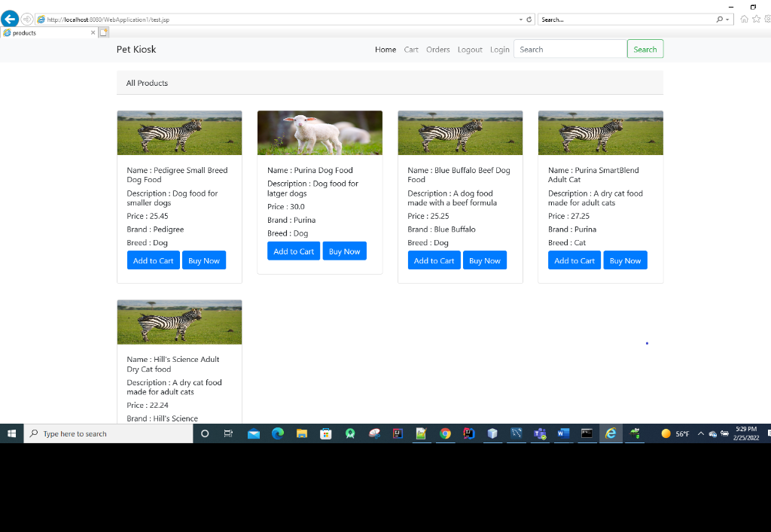Image resolution: width=771 pixels, height=532 pixels.
Task: Click the taskbar Type here to search box
Action: click(108, 433)
